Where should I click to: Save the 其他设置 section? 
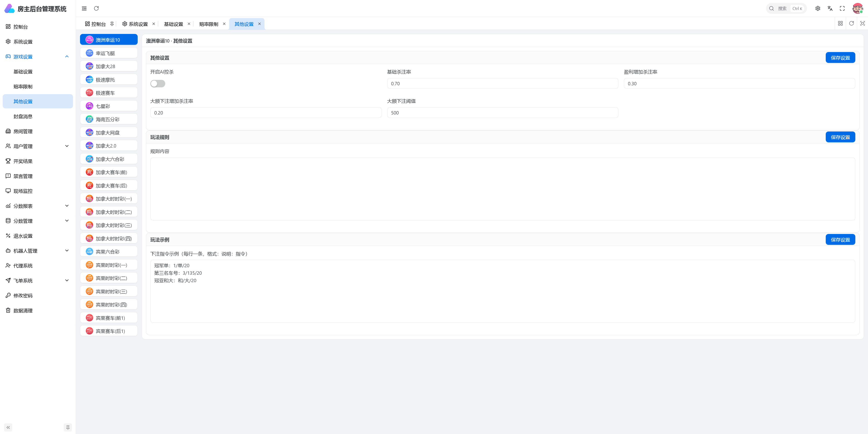(840, 58)
